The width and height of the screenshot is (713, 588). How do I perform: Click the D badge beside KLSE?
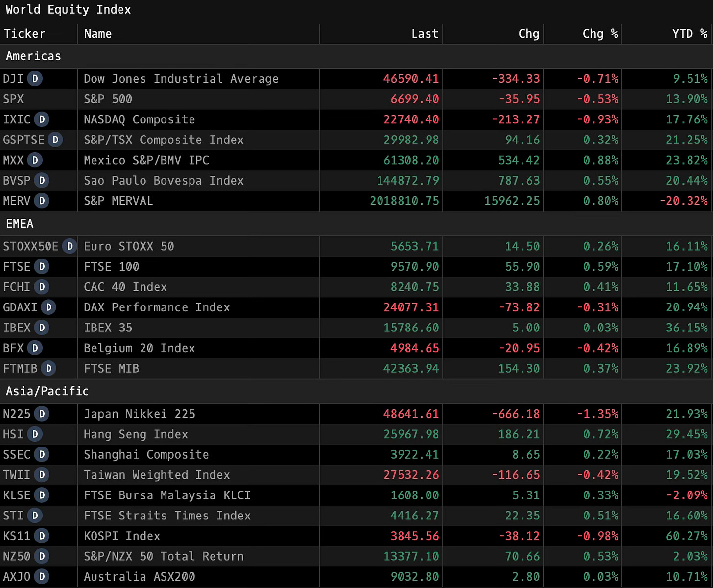click(42, 495)
